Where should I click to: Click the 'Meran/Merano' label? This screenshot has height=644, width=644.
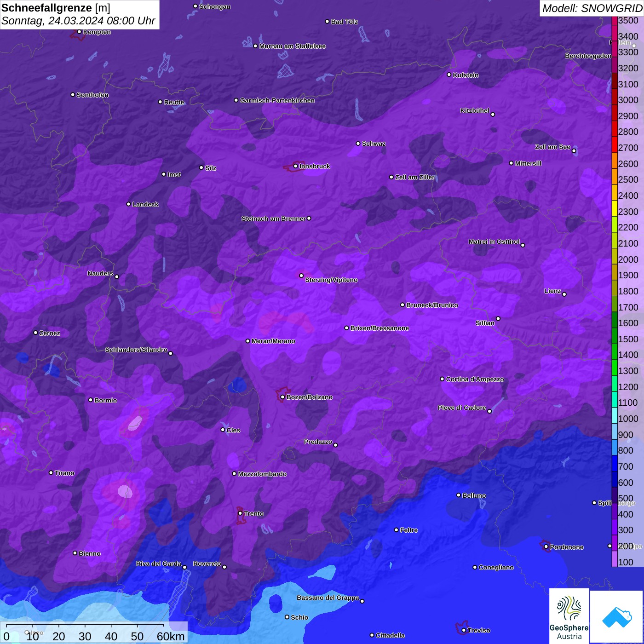[x=273, y=341]
